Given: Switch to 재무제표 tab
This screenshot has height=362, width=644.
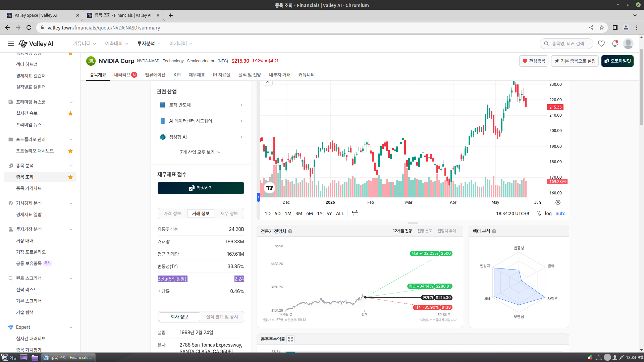Looking at the screenshot, I should (197, 75).
